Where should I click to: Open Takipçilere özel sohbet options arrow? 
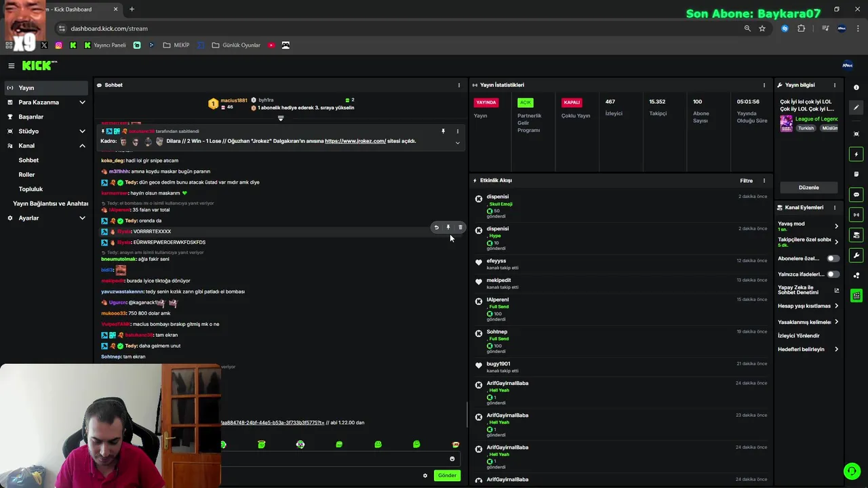click(x=836, y=242)
